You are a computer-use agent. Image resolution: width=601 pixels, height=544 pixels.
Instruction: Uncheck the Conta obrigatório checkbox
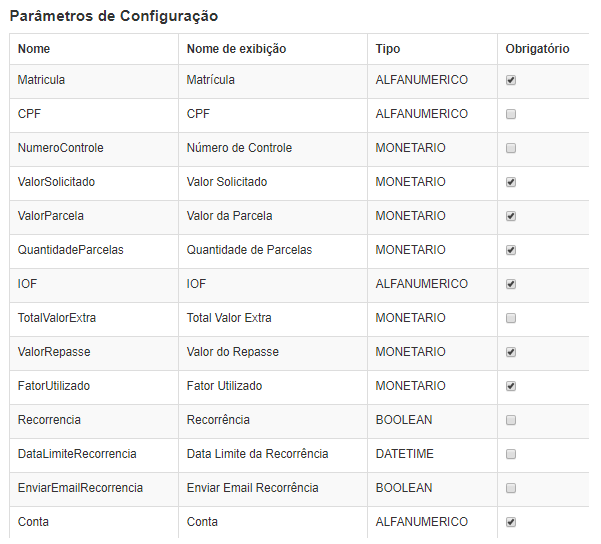point(511,522)
